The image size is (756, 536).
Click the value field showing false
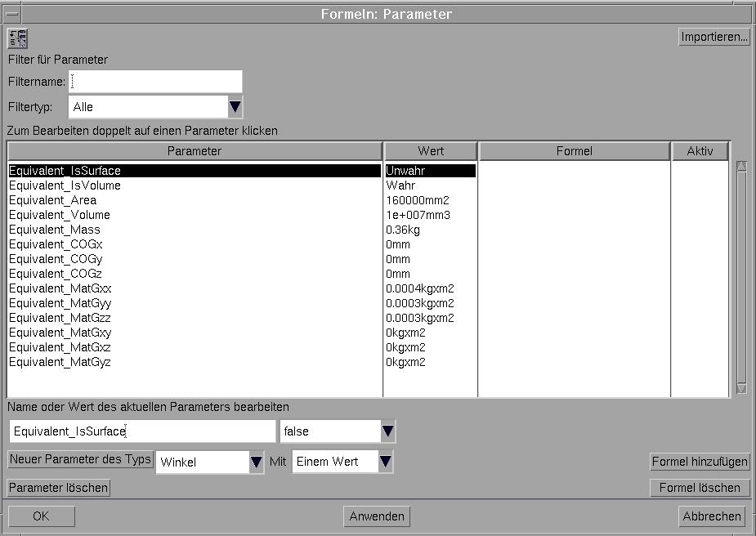[330, 431]
